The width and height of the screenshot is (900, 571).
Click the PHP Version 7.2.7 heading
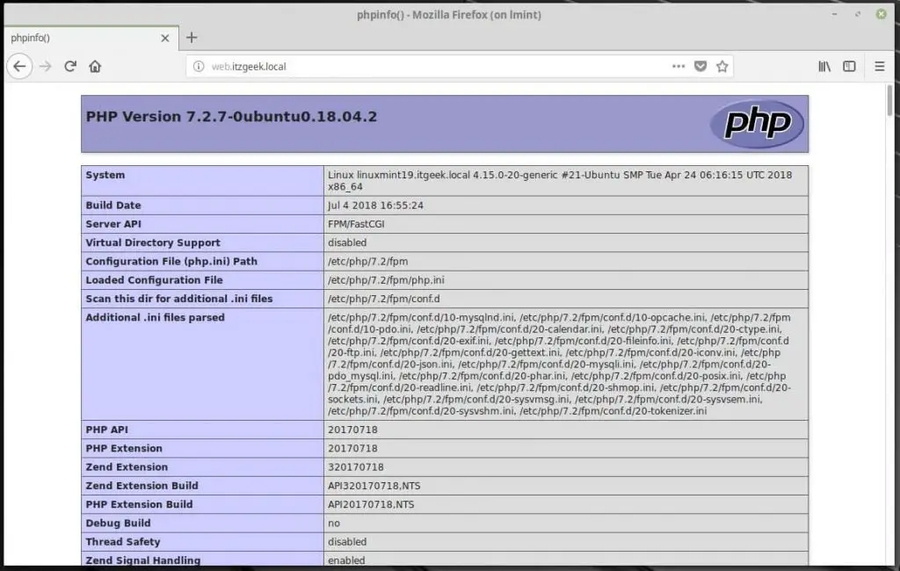coord(231,116)
